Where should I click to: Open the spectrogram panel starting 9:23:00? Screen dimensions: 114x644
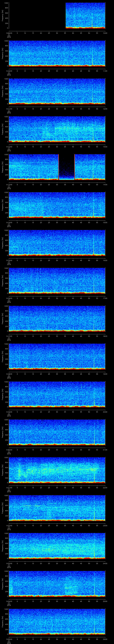[x=57, y=546]
